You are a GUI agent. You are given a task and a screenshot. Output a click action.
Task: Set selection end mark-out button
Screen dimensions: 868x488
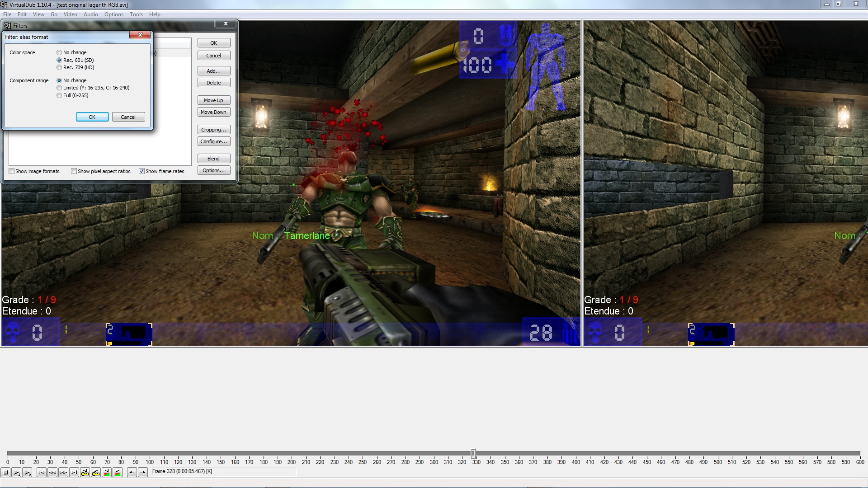143,473
